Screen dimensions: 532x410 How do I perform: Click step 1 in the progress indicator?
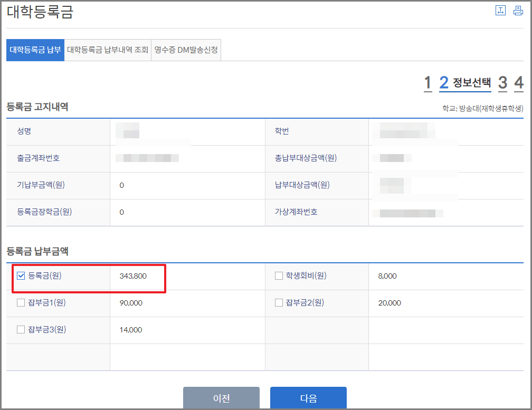(x=427, y=82)
